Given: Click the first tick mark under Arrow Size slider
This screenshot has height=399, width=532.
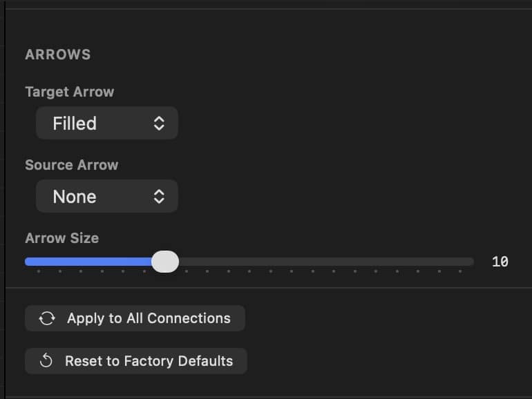Looking at the screenshot, I should pyautogui.click(x=39, y=271).
